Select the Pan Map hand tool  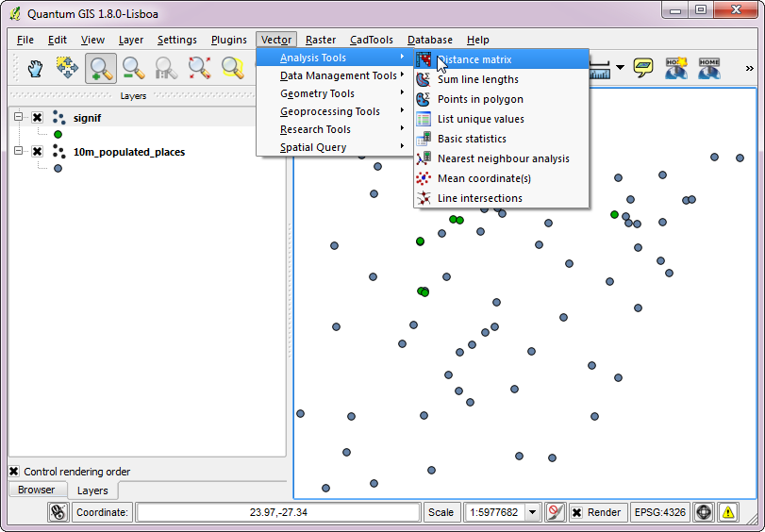pyautogui.click(x=35, y=68)
